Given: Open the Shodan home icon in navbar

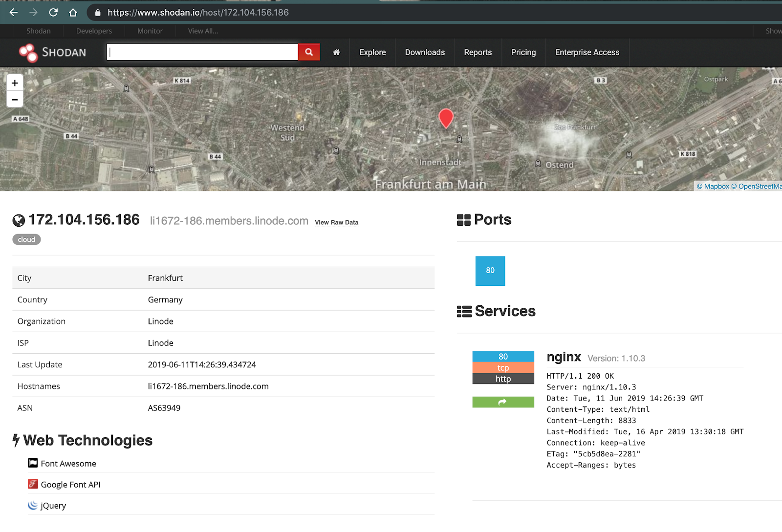Looking at the screenshot, I should pyautogui.click(x=336, y=52).
